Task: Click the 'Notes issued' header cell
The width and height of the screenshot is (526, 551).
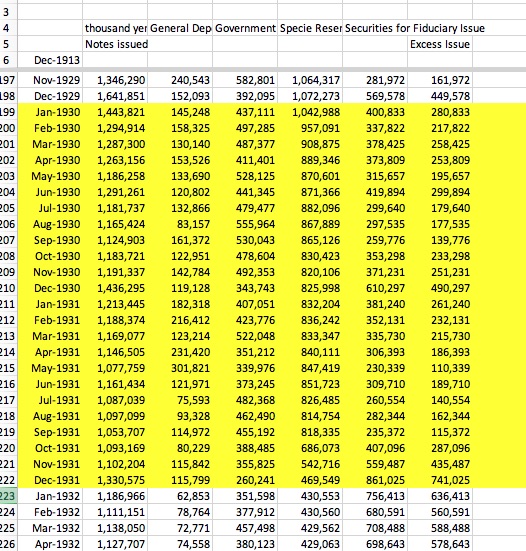Action: point(115,44)
